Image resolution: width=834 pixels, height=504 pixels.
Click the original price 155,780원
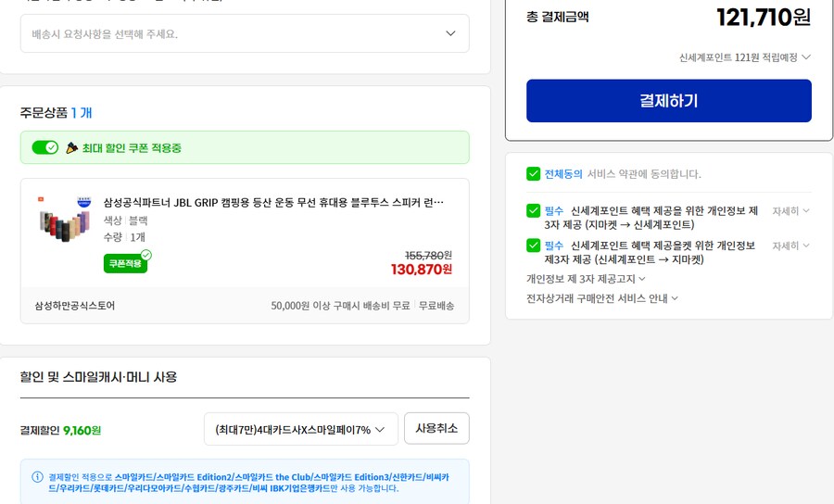(428, 255)
